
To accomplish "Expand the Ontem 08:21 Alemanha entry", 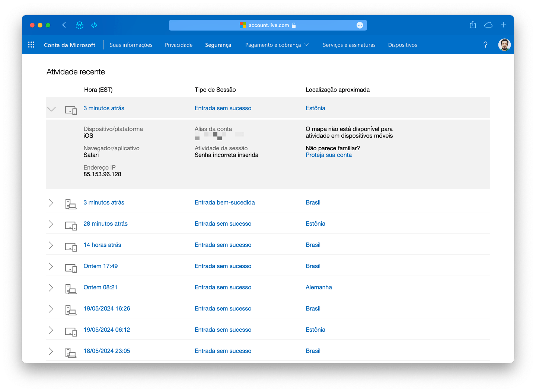I will [x=51, y=287].
